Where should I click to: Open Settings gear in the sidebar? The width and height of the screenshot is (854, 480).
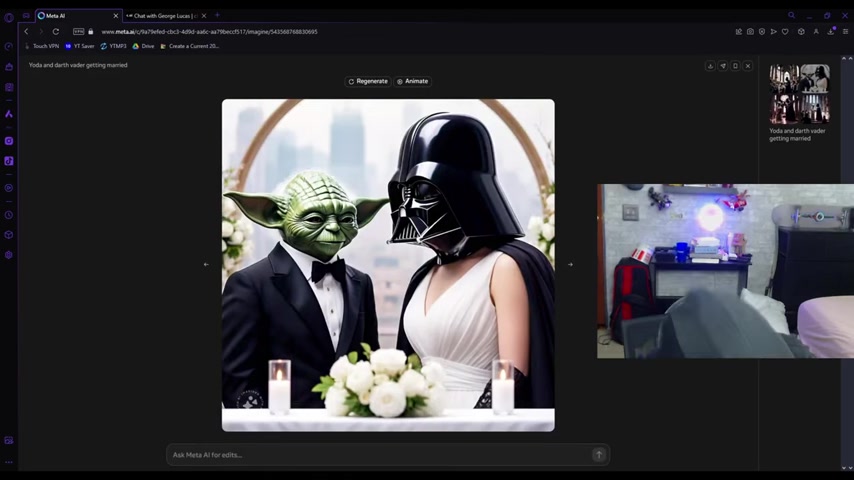click(9, 255)
